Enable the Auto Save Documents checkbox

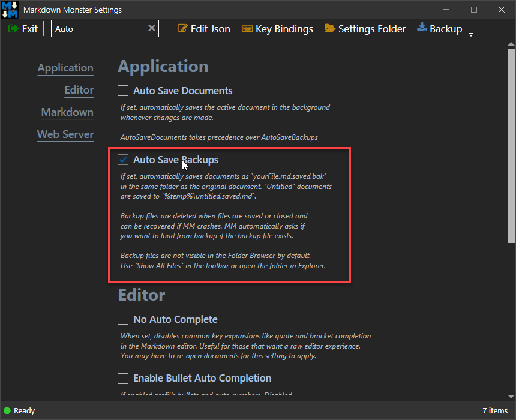(x=123, y=91)
